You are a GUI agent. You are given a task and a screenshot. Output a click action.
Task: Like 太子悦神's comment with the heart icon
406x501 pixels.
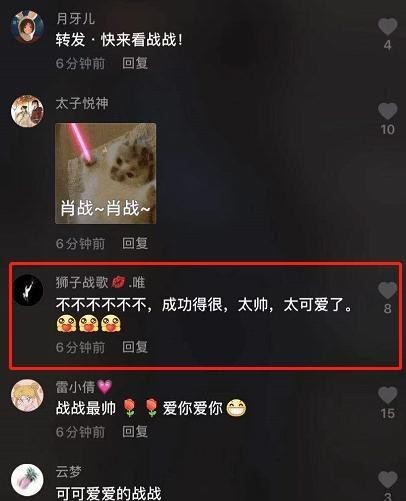[x=387, y=111]
